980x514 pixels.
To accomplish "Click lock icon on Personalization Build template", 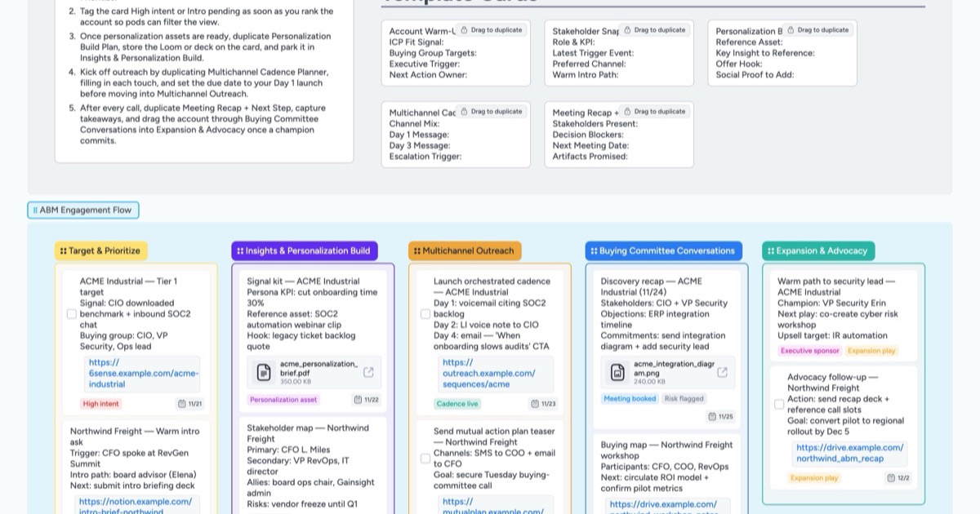I will click(x=791, y=30).
